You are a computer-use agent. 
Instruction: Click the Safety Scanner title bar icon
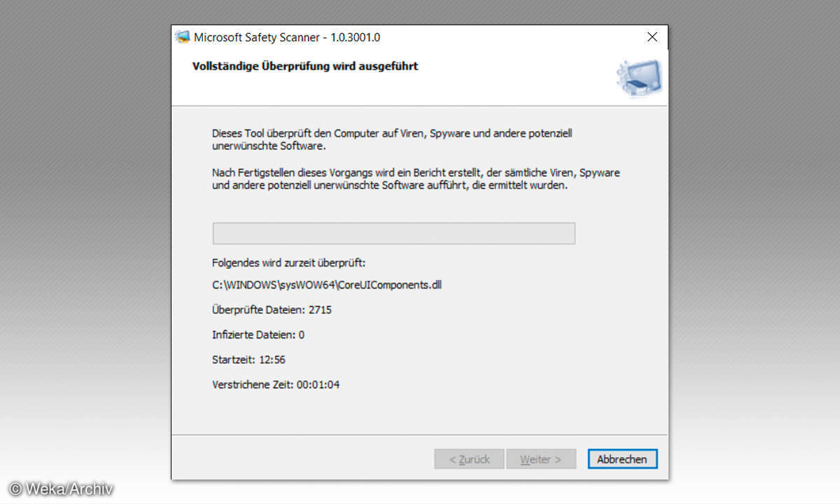pos(183,37)
